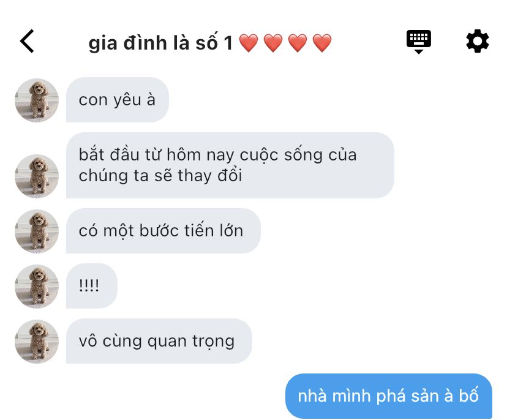
Task: Open chat settings gear icon
Action: point(477,41)
